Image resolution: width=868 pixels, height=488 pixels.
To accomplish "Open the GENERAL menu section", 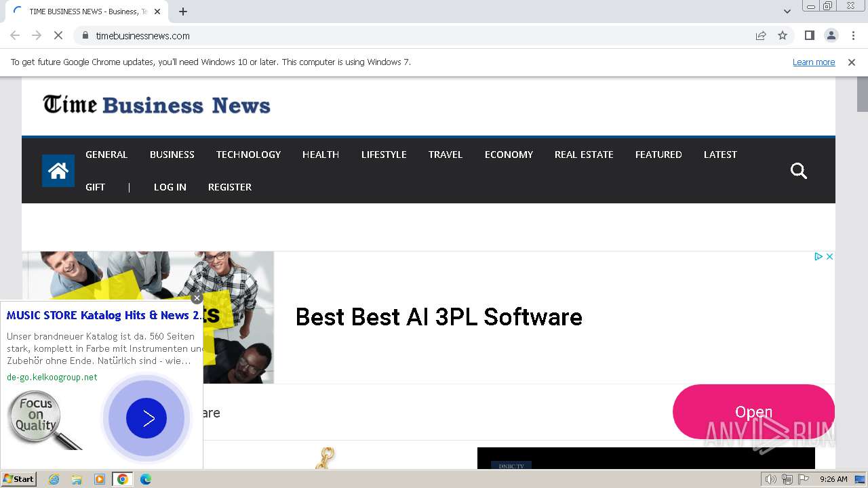I will click(106, 155).
